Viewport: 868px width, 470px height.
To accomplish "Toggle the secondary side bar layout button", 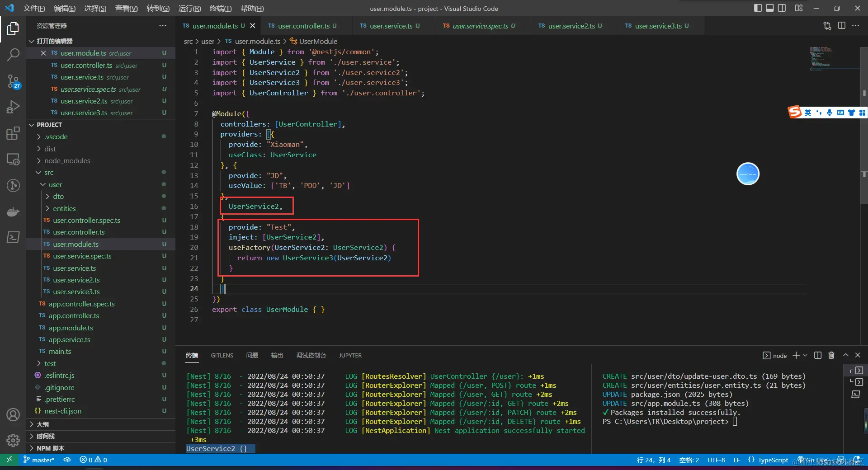I will click(782, 8).
